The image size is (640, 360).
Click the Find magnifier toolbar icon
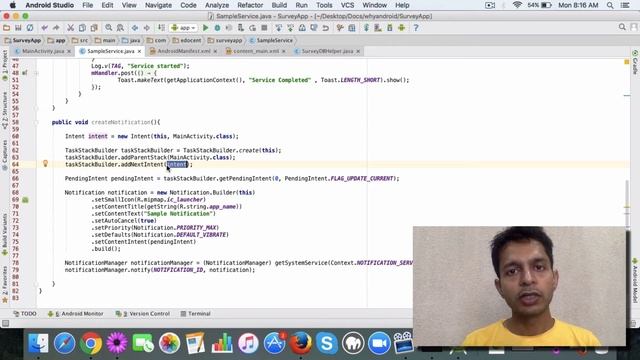[109, 28]
